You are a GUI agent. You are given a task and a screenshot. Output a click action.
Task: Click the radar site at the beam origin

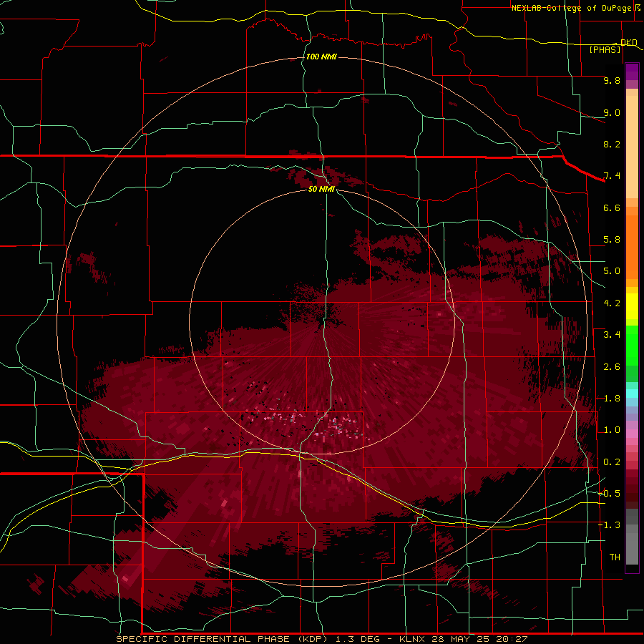click(x=322, y=322)
